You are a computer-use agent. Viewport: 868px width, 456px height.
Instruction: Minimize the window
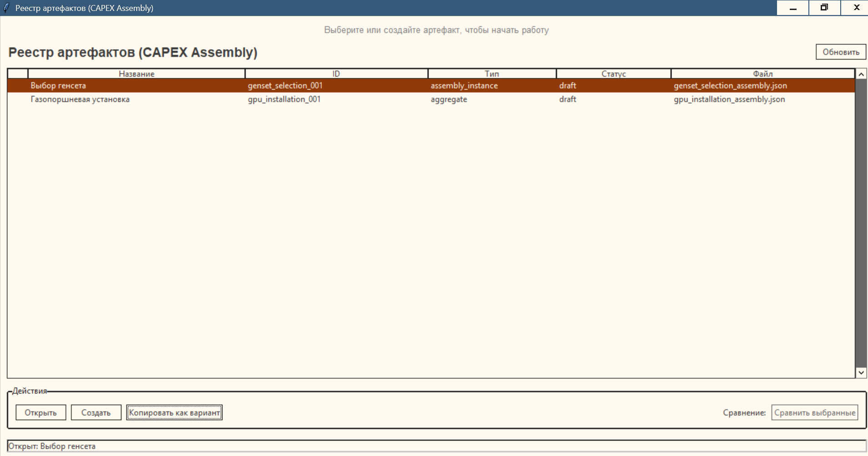pyautogui.click(x=792, y=8)
